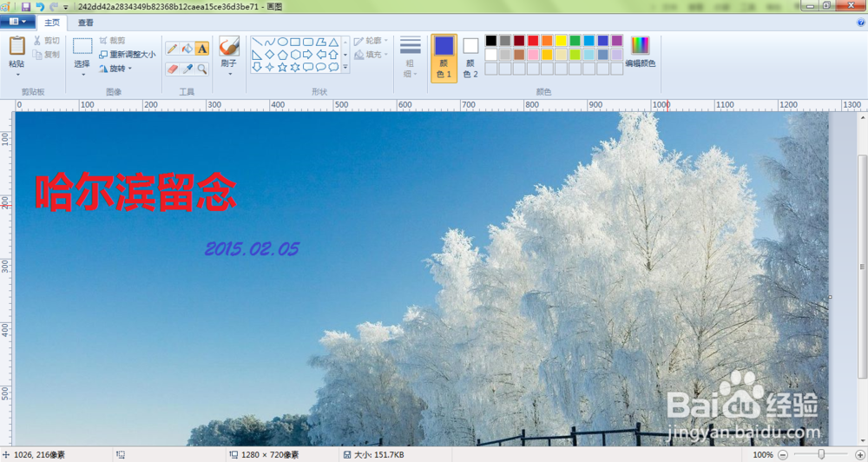Click the 剪切 cut button

pyautogui.click(x=46, y=41)
